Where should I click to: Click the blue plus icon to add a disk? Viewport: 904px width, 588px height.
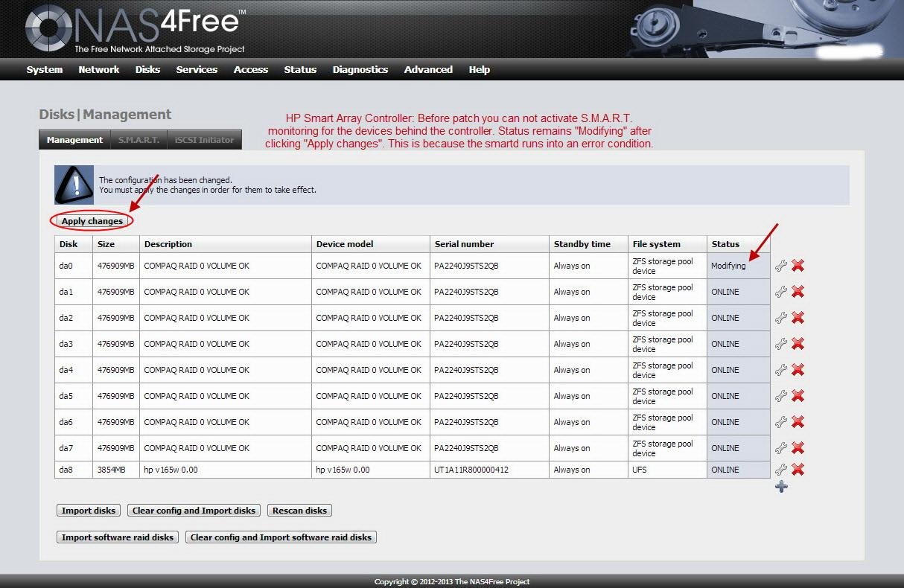780,487
